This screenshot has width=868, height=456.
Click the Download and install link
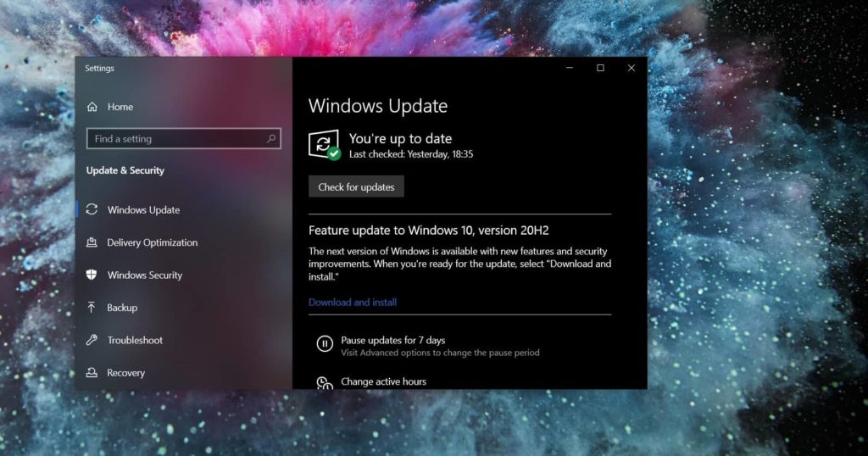pyautogui.click(x=353, y=302)
